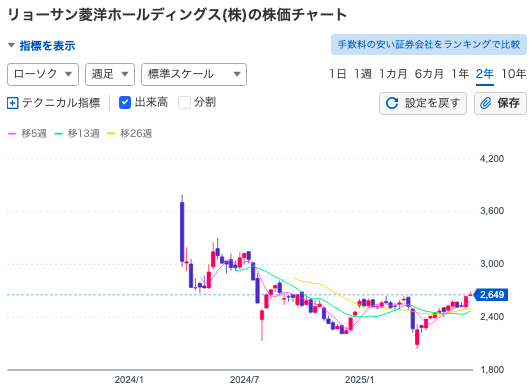Open the 標準スケール scale dropdown
This screenshot has height=389, width=529.
[x=194, y=74]
